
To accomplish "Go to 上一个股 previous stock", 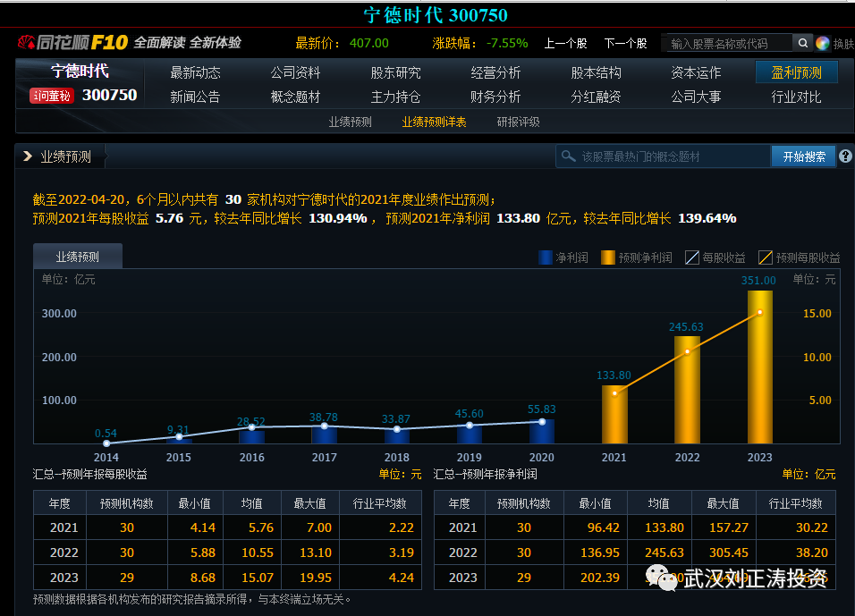I will point(566,43).
